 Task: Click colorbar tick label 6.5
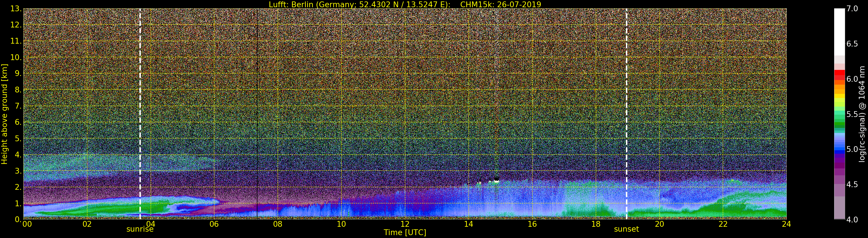pyautogui.click(x=852, y=44)
